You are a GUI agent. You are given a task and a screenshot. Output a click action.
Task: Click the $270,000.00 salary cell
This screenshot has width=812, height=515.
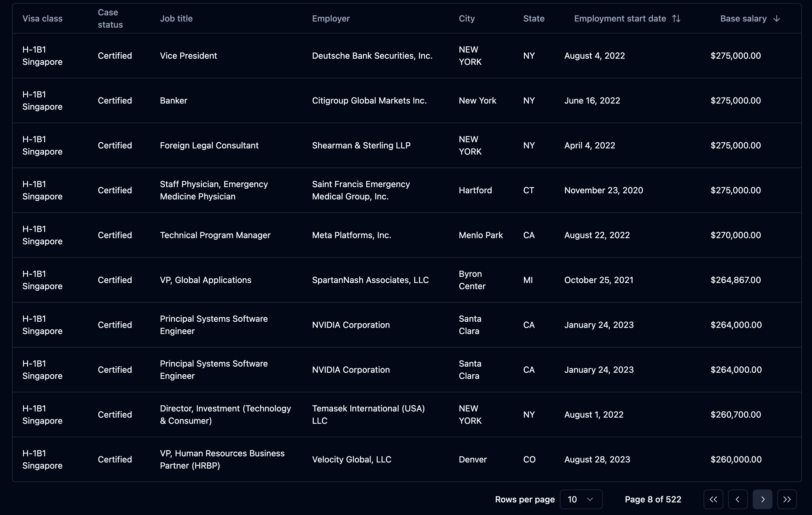736,235
